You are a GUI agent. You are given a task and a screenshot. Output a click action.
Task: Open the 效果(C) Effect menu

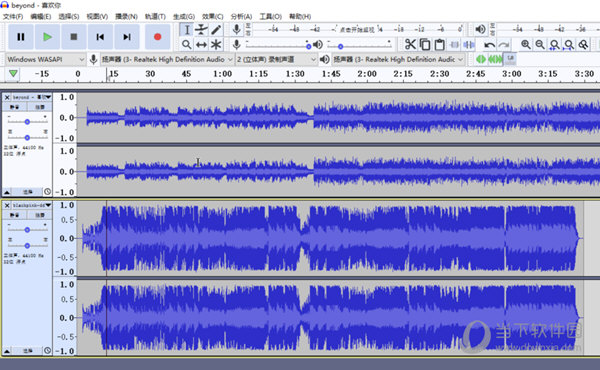(212, 16)
